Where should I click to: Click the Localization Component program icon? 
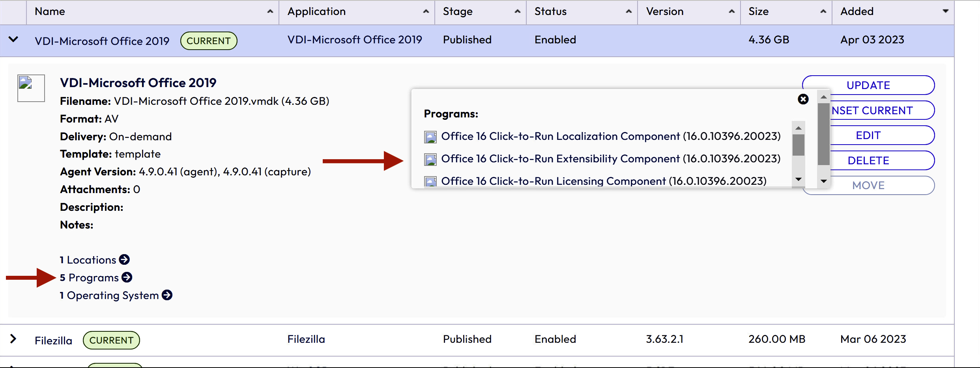pyautogui.click(x=430, y=137)
